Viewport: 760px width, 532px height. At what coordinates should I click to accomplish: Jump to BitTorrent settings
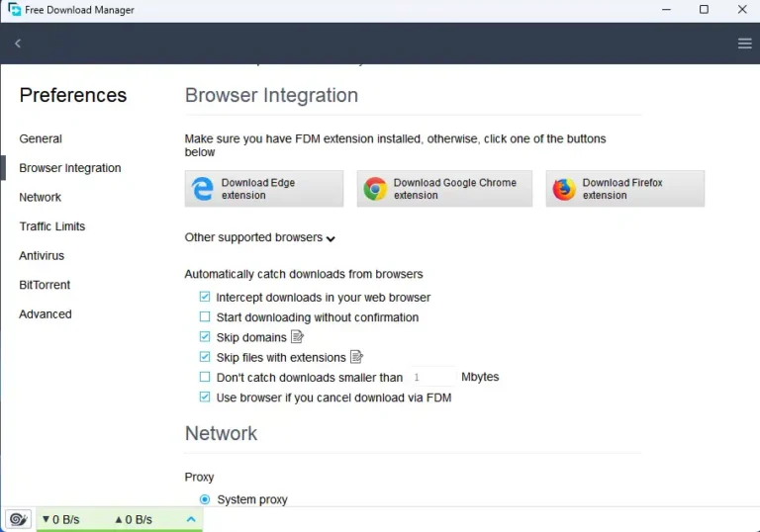click(x=45, y=285)
